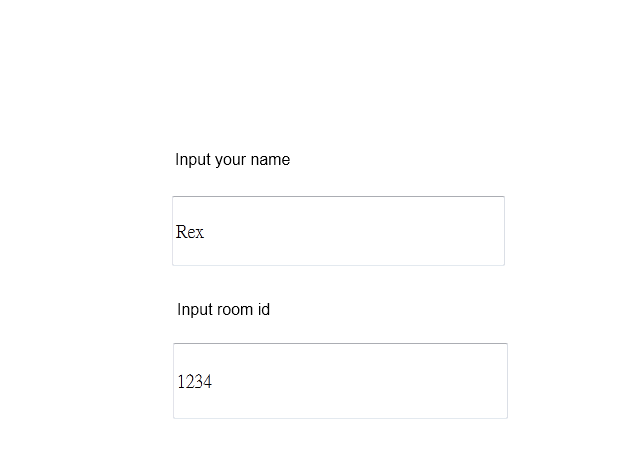Select the upper text field with Rex

(x=338, y=231)
